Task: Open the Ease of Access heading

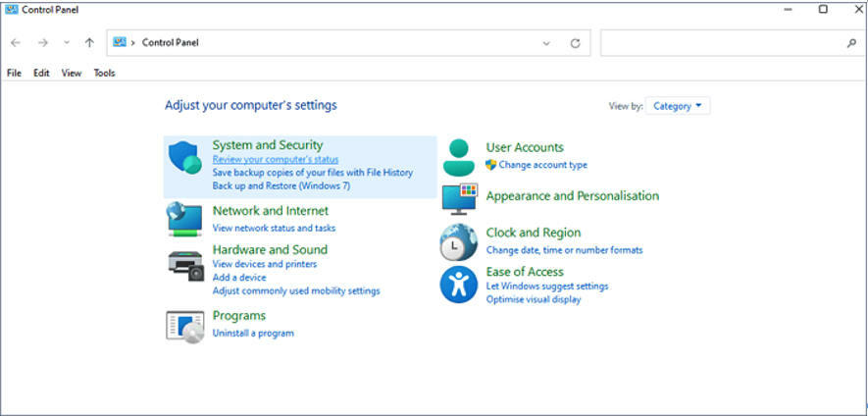Action: coord(525,272)
